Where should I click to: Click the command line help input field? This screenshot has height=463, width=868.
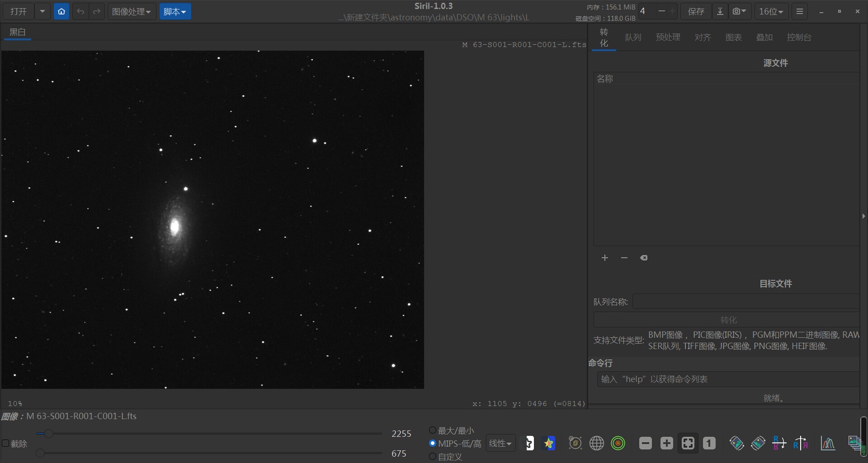(x=728, y=379)
